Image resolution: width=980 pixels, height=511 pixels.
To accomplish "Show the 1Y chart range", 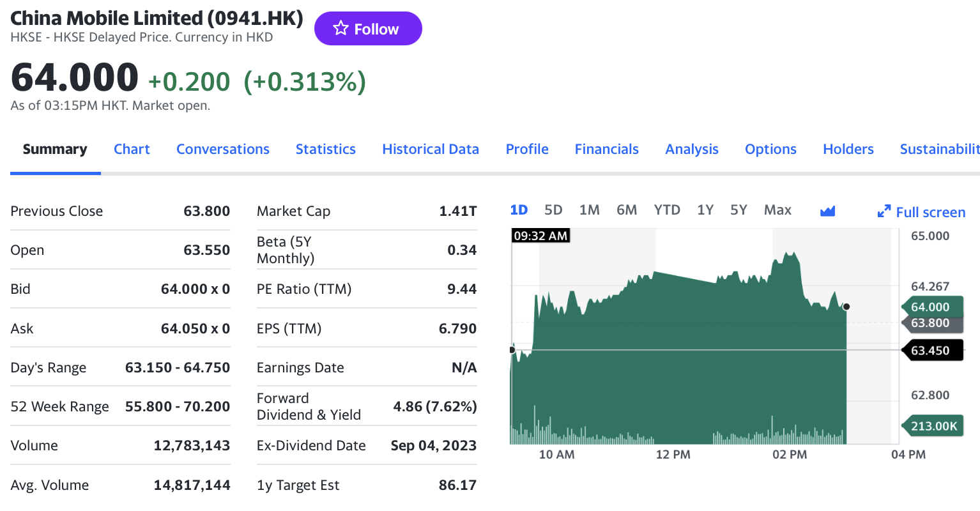I will 705,210.
